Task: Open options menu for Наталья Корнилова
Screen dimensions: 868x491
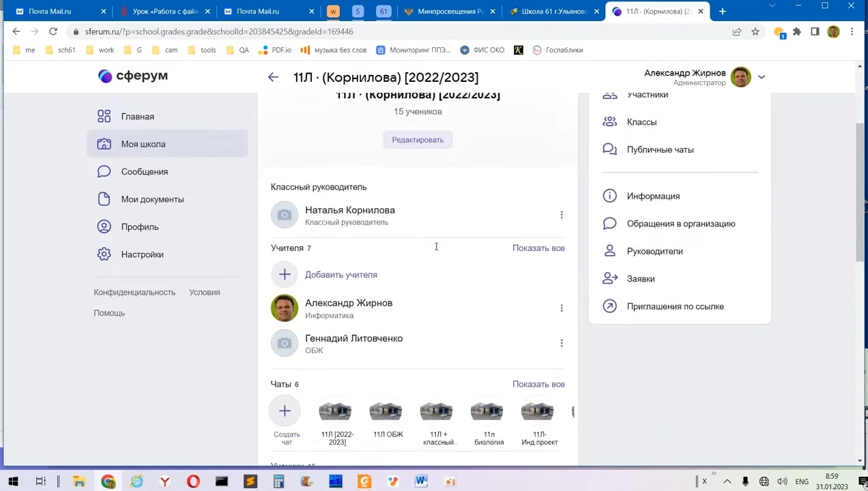Action: (x=562, y=215)
